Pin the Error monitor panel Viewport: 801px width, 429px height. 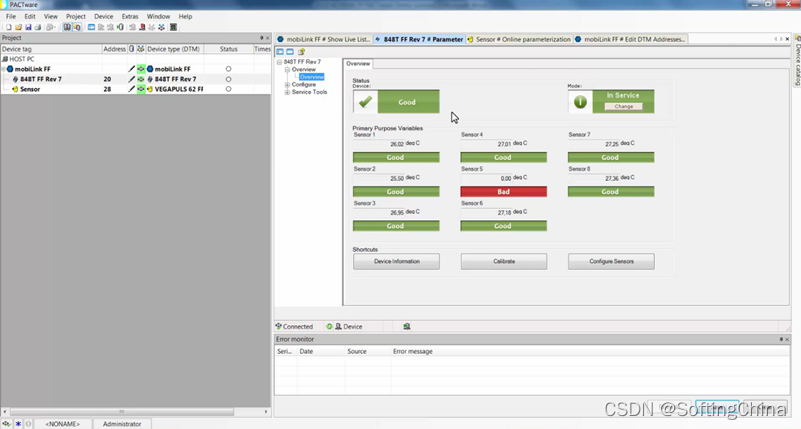click(785, 340)
